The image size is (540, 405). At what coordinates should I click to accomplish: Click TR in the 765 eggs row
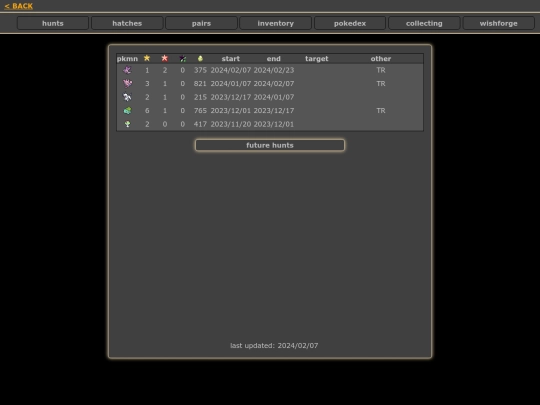coord(381,111)
